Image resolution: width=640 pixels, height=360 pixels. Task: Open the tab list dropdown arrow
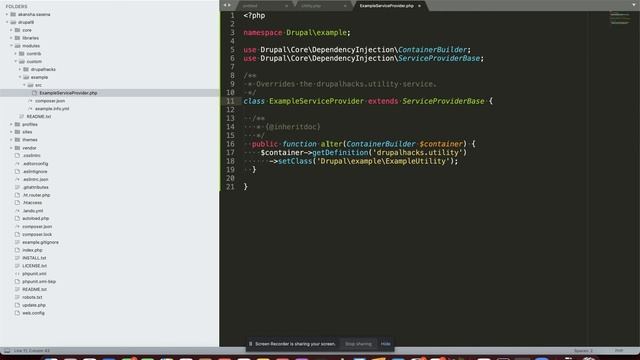[634, 5]
